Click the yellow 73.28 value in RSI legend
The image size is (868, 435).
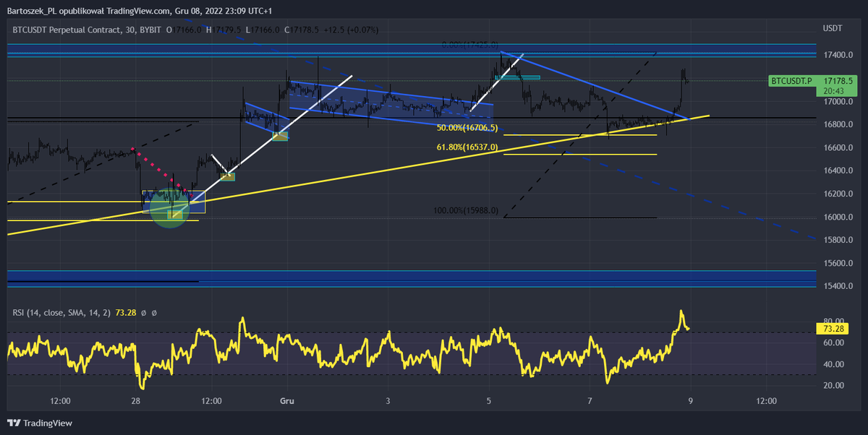tap(124, 313)
